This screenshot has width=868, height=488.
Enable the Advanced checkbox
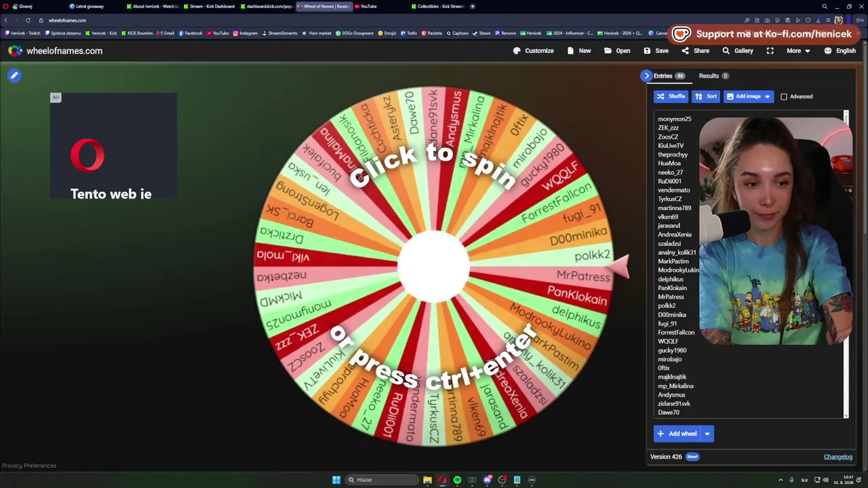784,97
